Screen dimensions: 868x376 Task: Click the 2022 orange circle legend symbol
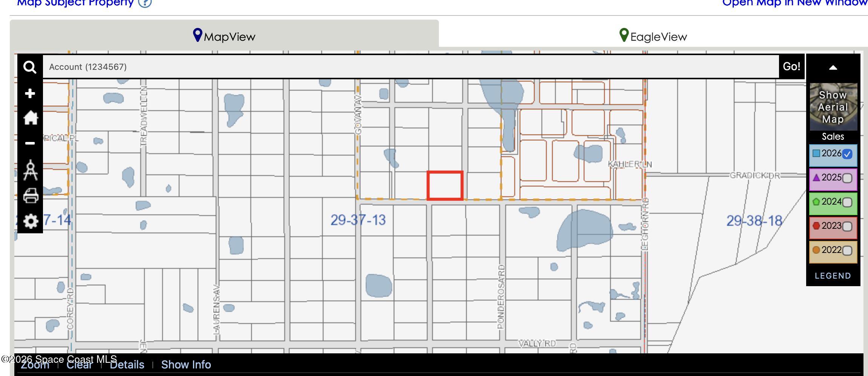pos(816,250)
